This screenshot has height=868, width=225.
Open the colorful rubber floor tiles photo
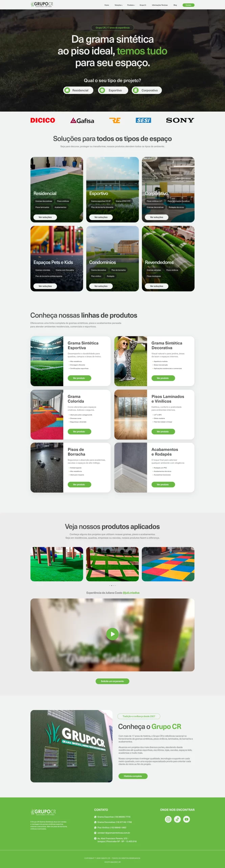point(168,564)
